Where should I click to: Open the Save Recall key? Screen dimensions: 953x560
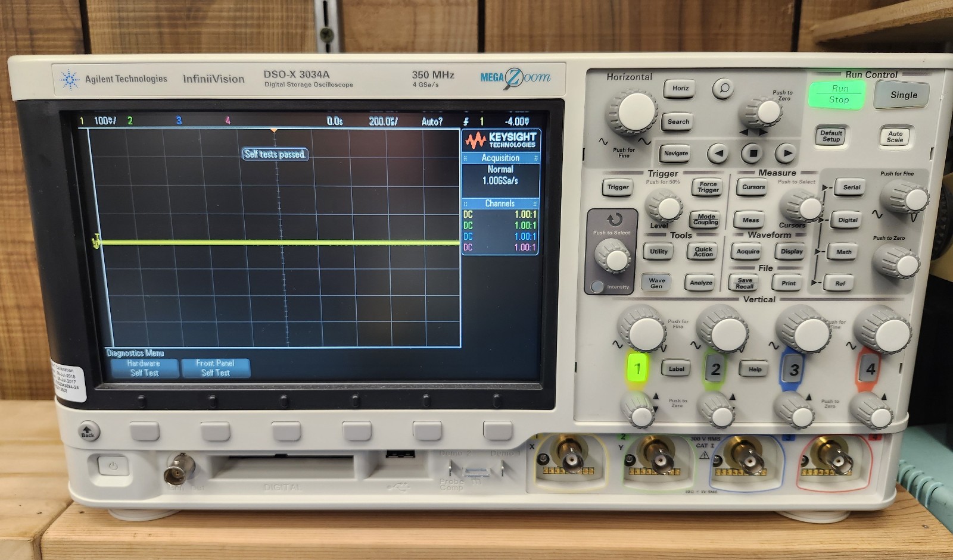[745, 283]
